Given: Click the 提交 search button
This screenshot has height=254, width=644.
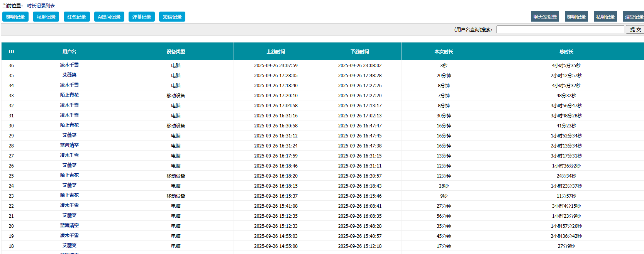Looking at the screenshot, I should (635, 29).
